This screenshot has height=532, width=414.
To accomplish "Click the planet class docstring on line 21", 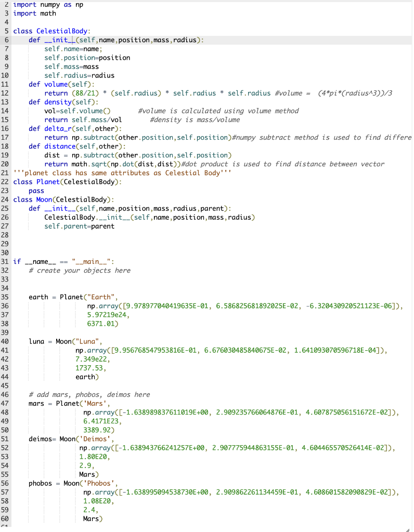I will click(x=122, y=173).
